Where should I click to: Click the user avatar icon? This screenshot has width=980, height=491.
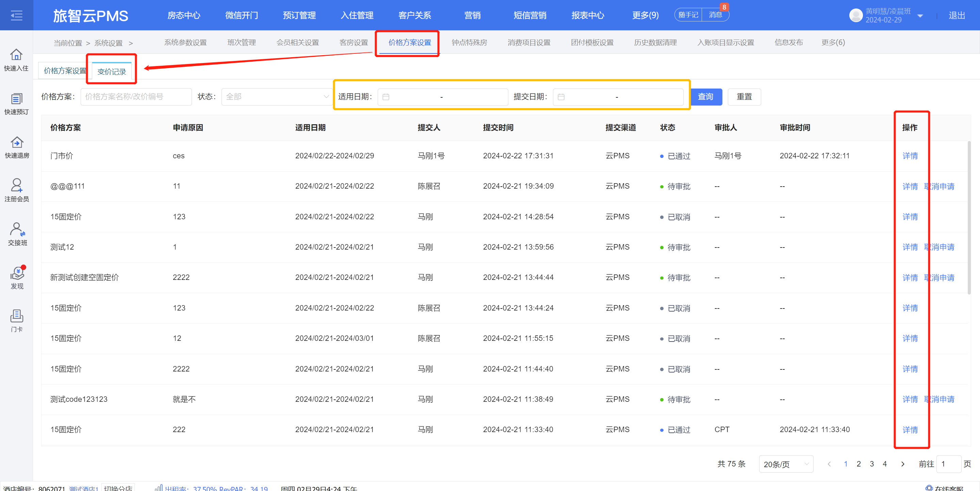(x=855, y=15)
